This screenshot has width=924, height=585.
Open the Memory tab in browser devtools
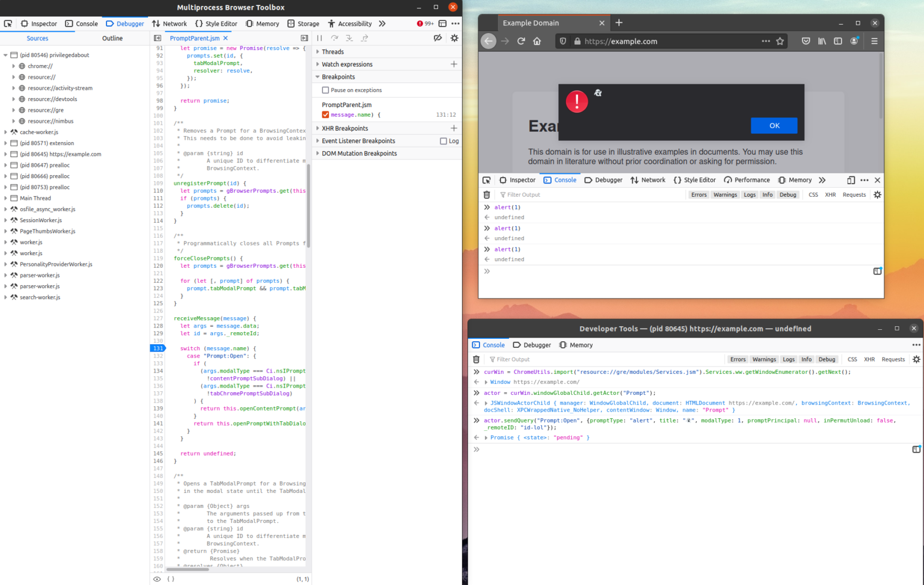click(x=799, y=179)
